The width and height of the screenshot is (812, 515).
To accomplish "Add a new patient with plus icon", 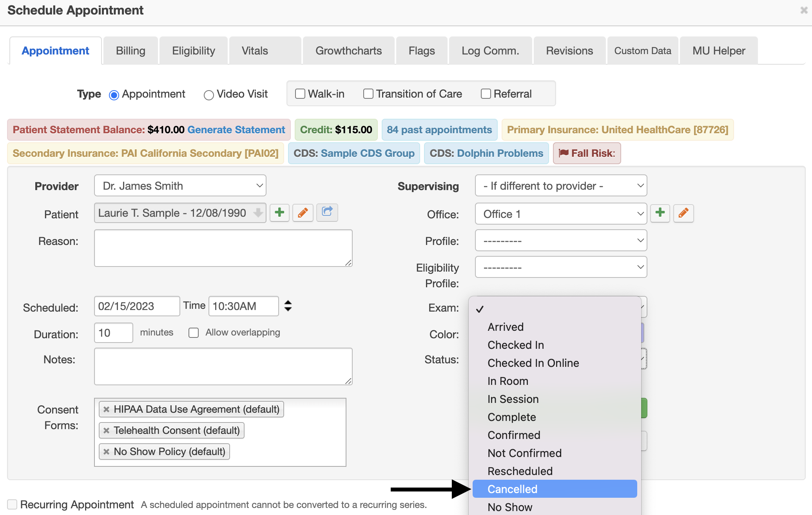I will [279, 213].
